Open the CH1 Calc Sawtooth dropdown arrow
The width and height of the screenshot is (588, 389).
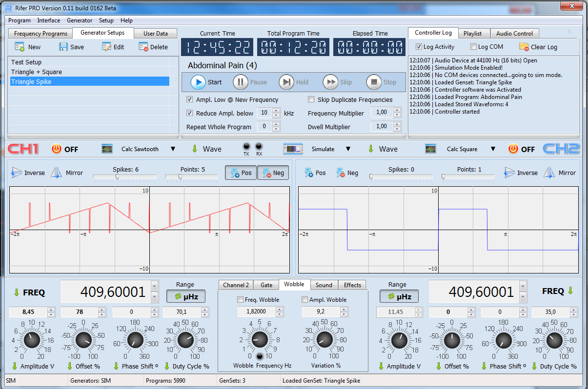click(173, 149)
